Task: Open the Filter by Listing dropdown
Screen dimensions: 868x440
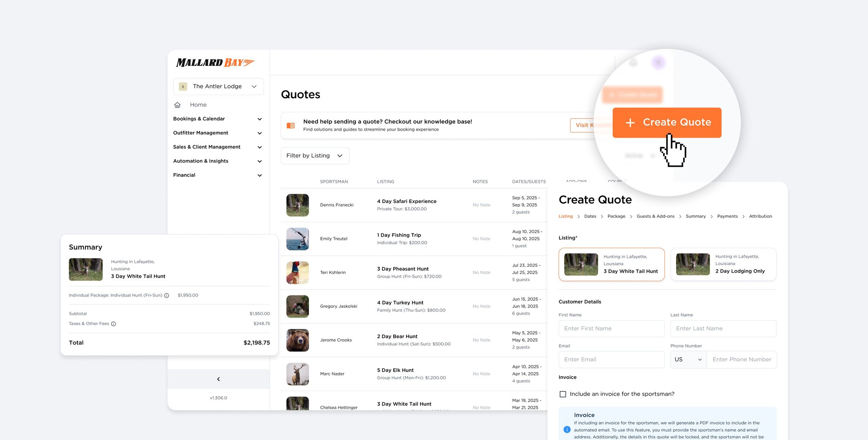Action: tap(315, 156)
